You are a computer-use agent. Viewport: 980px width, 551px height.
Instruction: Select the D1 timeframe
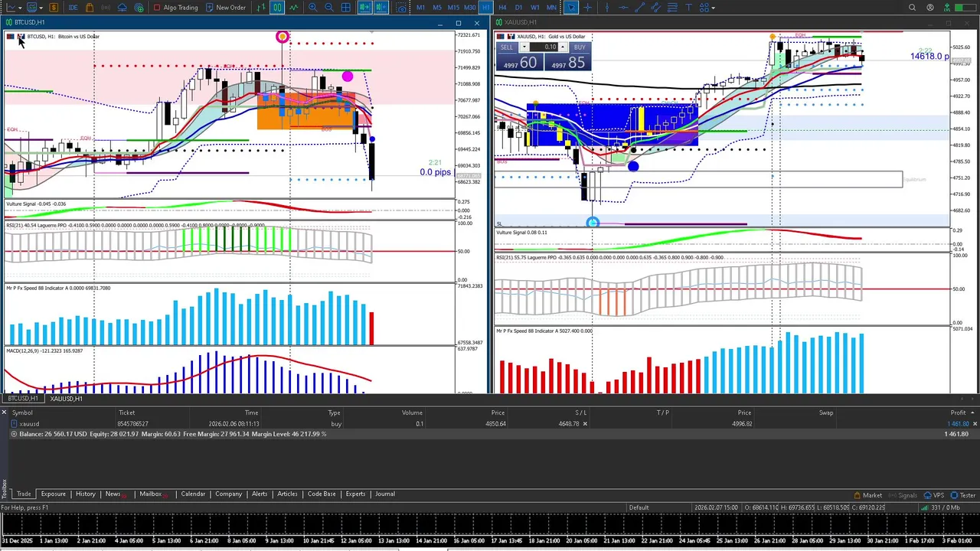point(518,8)
